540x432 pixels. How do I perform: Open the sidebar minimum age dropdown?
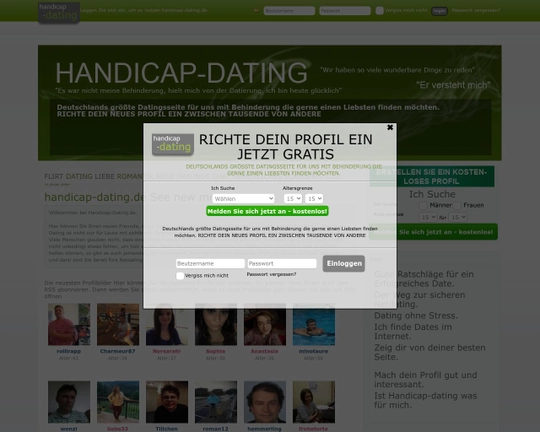(x=428, y=217)
